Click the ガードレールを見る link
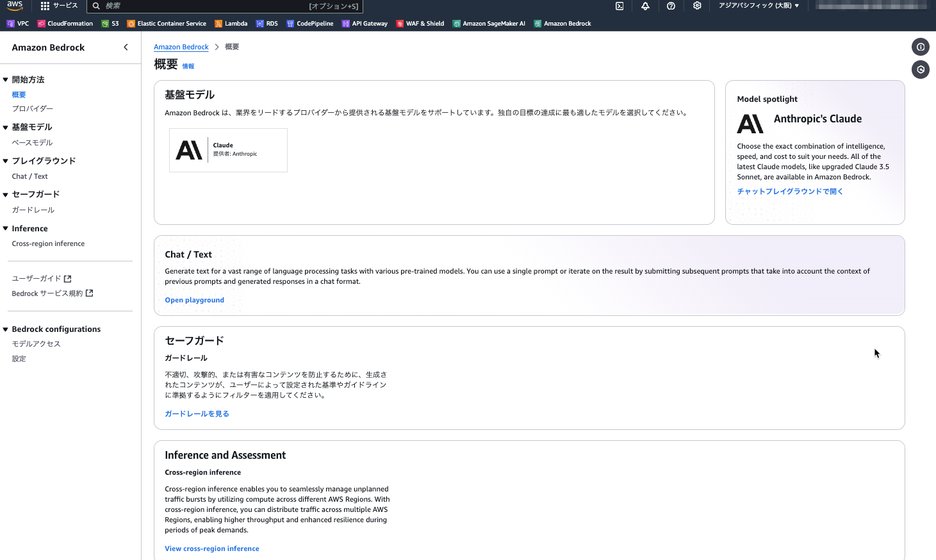Screen dimensions: 936x560 point(197,414)
